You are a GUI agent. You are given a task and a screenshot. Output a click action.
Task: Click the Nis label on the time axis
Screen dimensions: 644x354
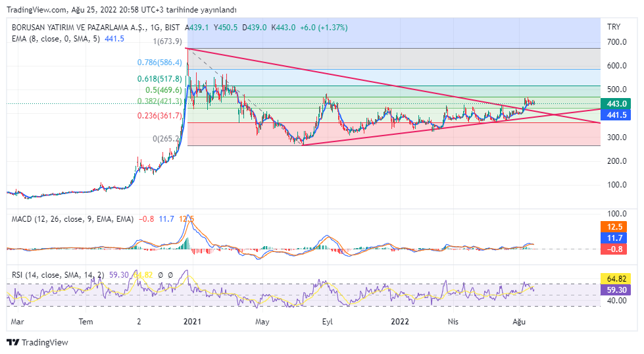pos(453,322)
